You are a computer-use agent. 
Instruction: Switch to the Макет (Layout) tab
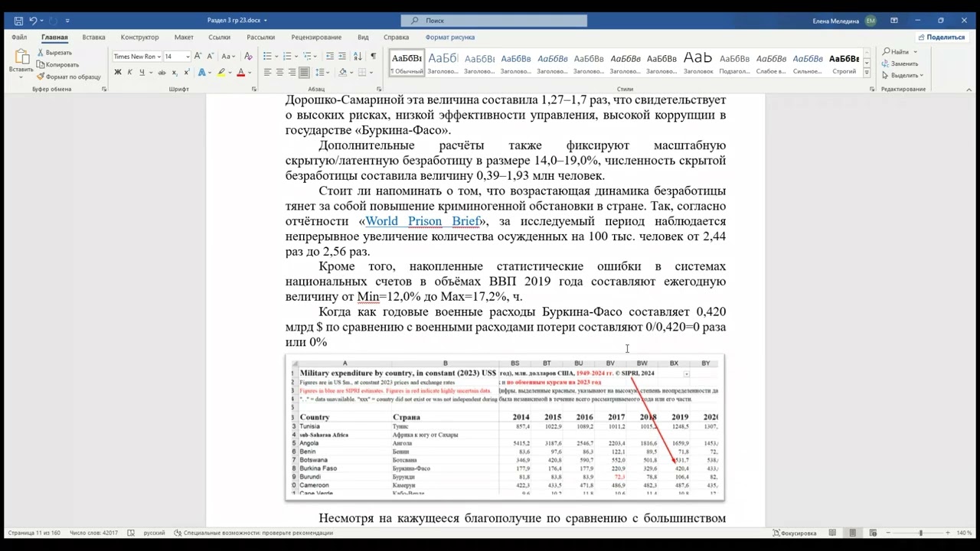tap(184, 37)
